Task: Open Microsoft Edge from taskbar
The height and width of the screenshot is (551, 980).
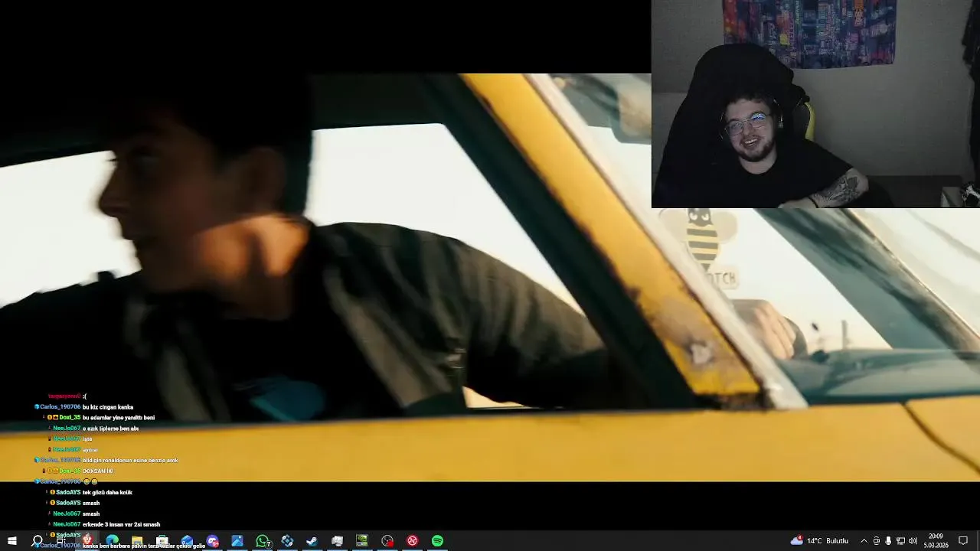Action: tap(112, 541)
